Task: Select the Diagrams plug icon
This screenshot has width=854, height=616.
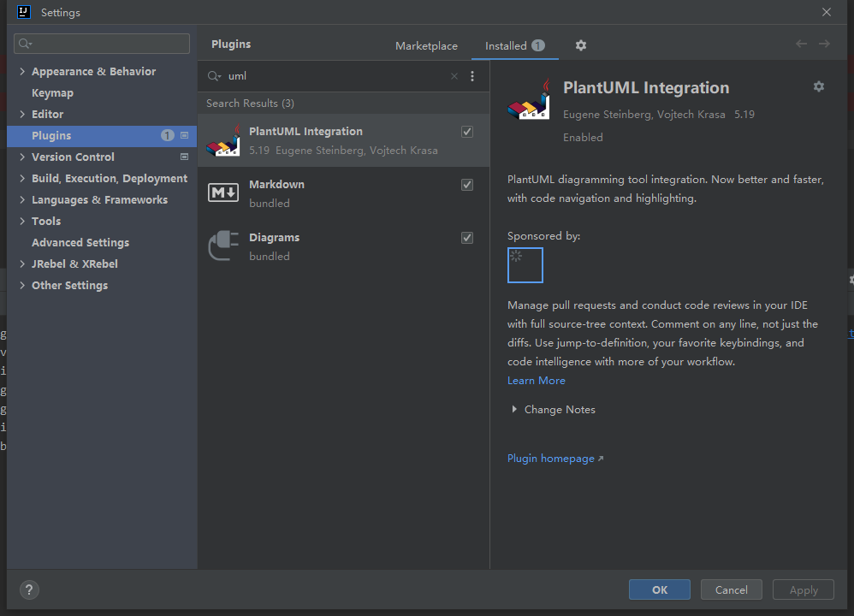Action: point(223,246)
